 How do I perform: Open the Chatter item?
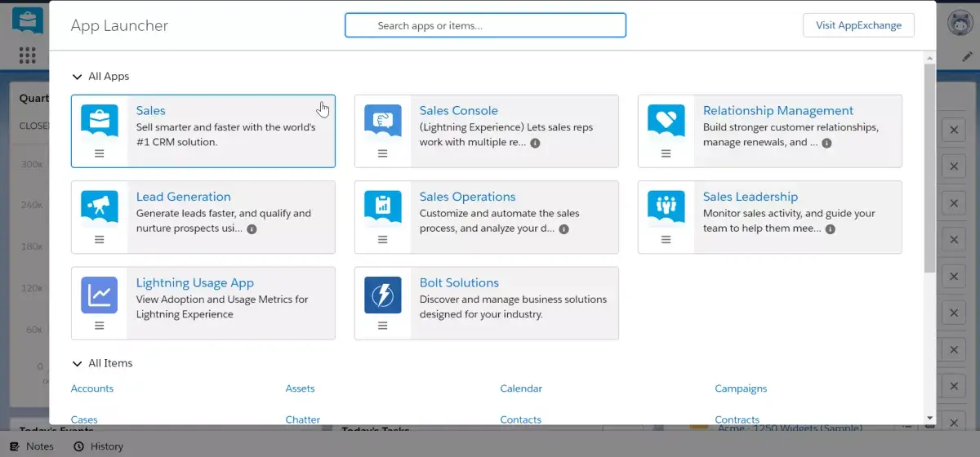(x=303, y=419)
